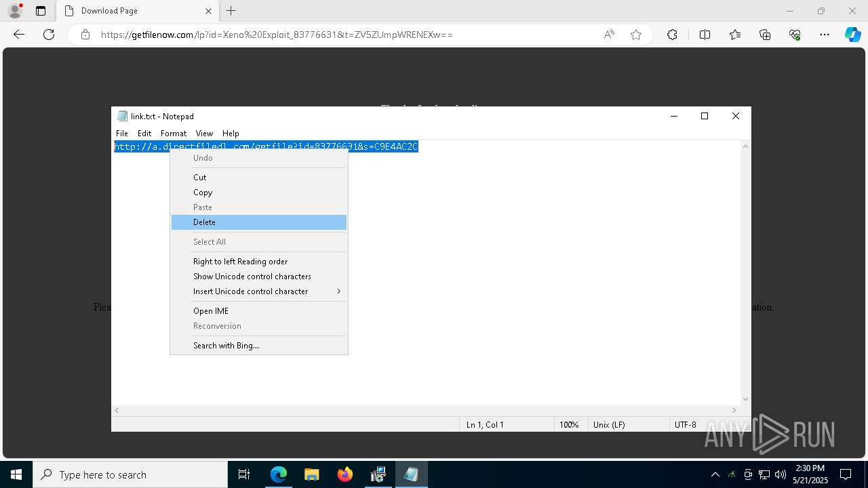Open Edge settings and more menu
The width and height of the screenshot is (868, 488).
pyautogui.click(x=825, y=35)
